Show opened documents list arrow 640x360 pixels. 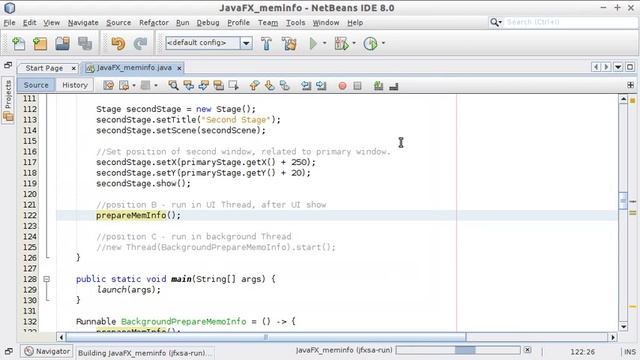[618, 67]
